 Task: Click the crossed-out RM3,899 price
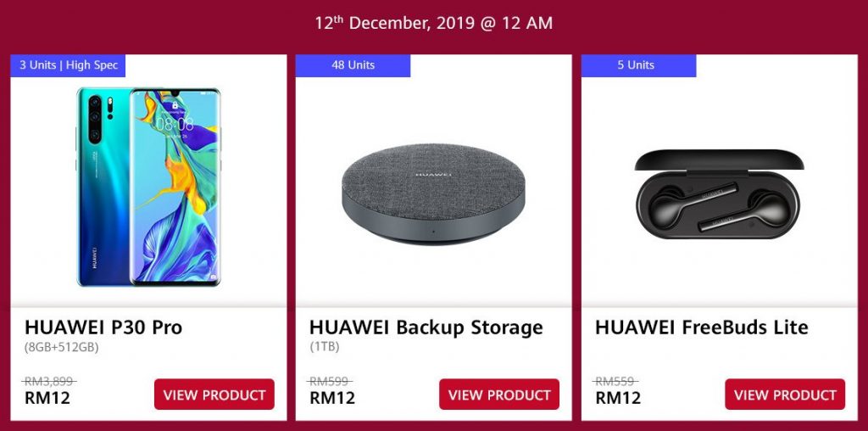50,381
